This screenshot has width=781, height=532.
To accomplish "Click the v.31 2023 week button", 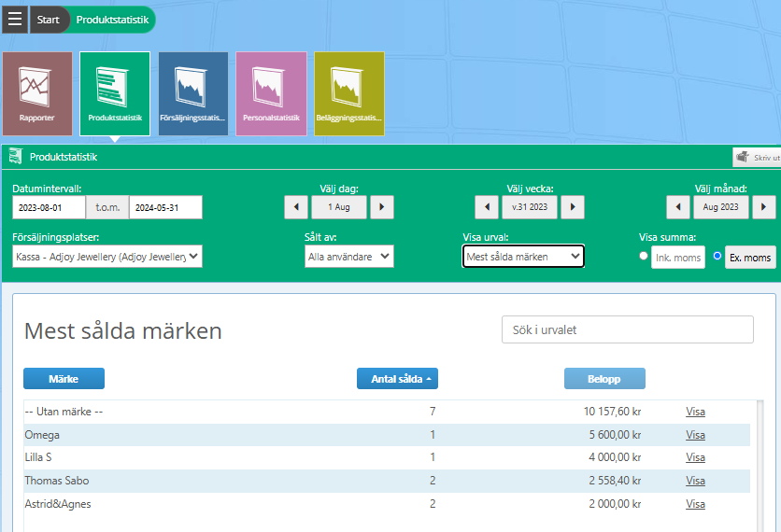I will pos(530,207).
